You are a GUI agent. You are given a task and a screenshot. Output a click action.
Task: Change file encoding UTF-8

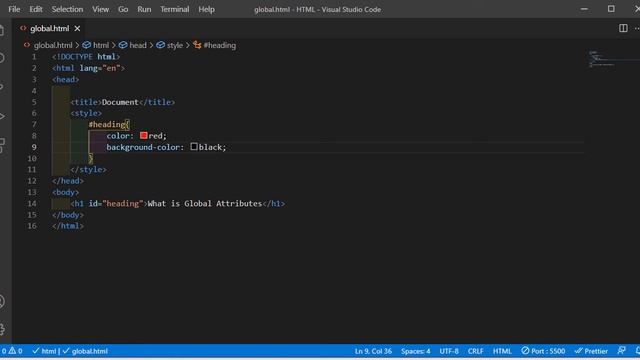pyautogui.click(x=449, y=351)
